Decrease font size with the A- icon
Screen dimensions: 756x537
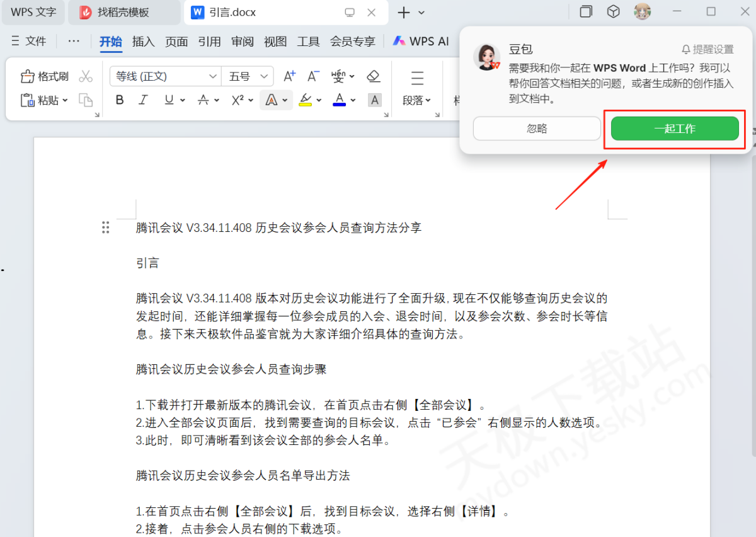313,76
